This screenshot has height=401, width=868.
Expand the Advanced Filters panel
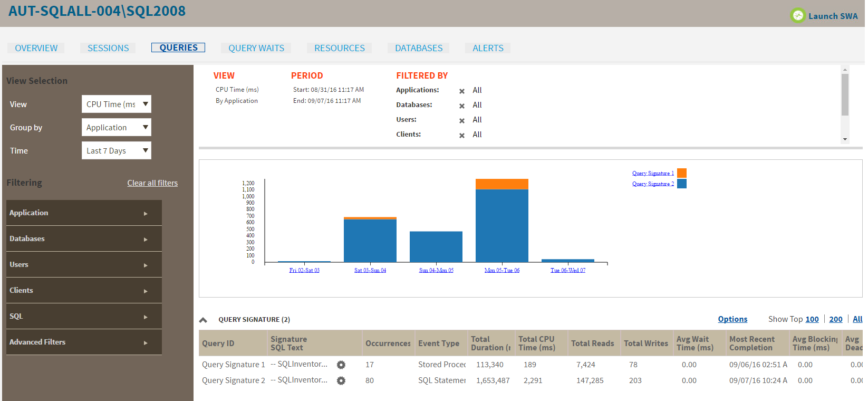(84, 342)
